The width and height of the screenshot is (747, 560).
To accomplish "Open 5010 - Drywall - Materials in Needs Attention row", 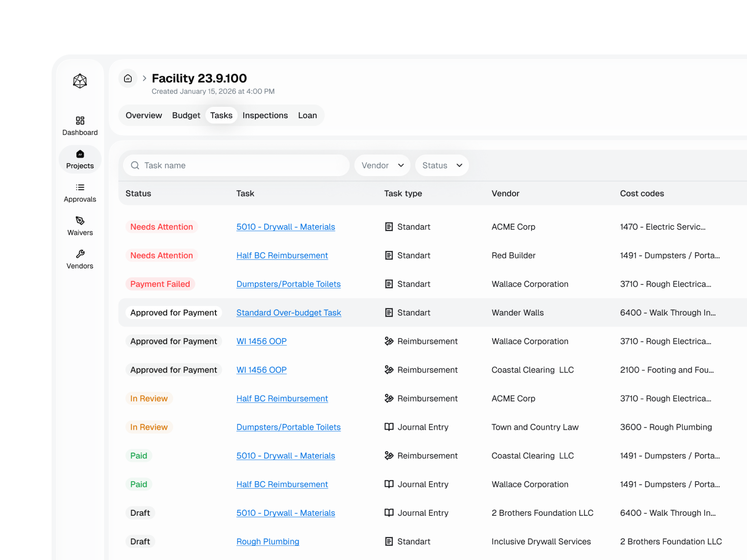I will pyautogui.click(x=285, y=227).
